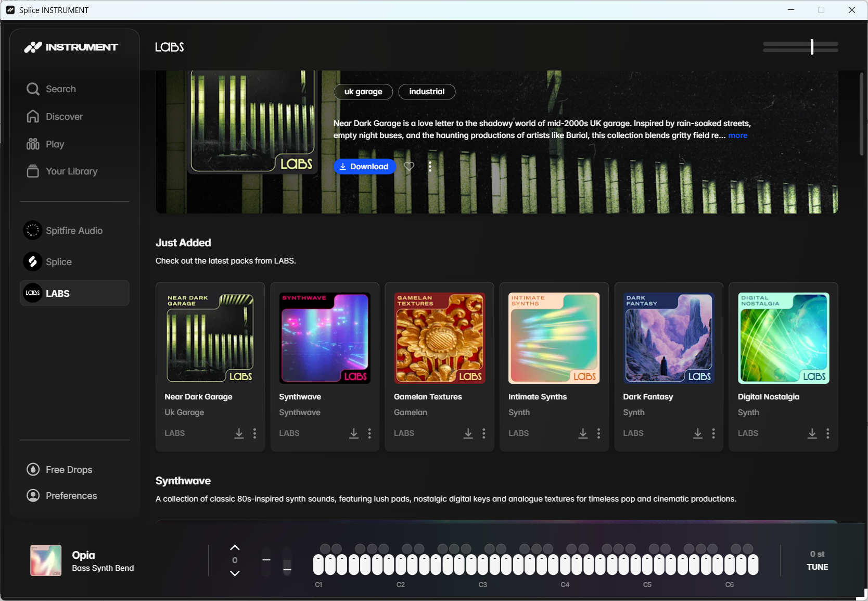Shift octave down with arrow
This screenshot has width=868, height=601.
click(x=235, y=573)
